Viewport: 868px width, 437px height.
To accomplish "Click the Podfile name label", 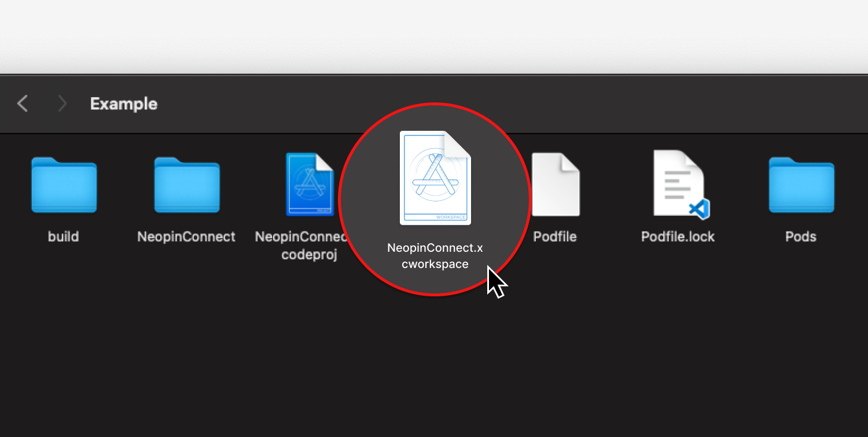I will [555, 237].
